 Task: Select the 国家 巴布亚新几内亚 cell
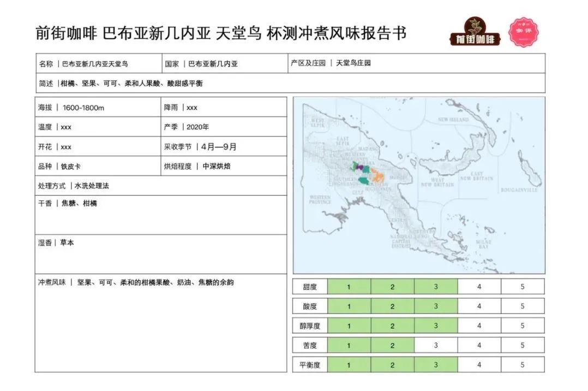tap(225, 63)
